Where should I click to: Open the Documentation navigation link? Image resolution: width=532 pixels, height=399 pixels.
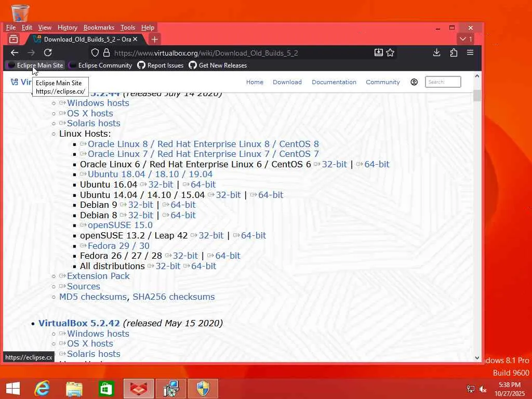coord(334,82)
